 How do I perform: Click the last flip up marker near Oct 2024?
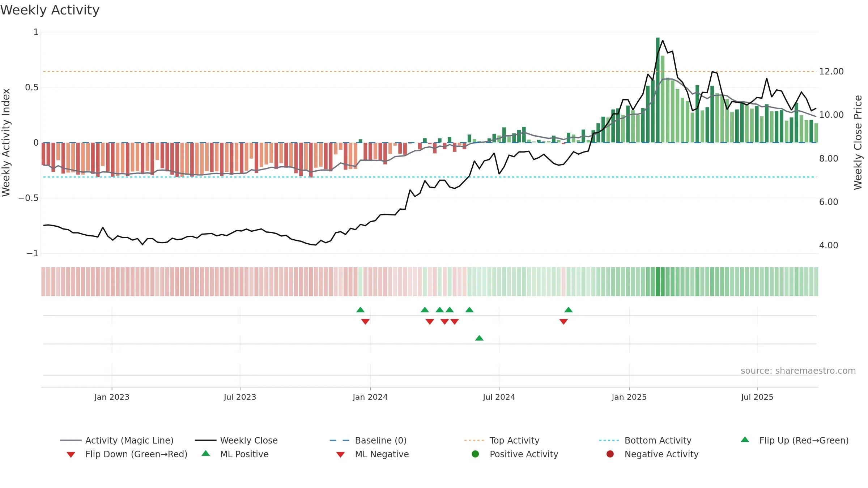pos(569,310)
